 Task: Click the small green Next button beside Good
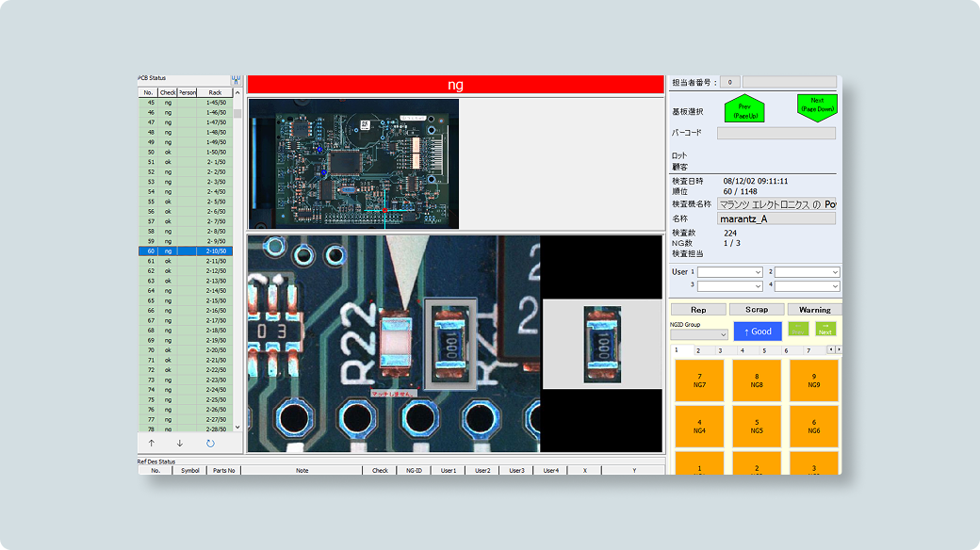pyautogui.click(x=825, y=330)
